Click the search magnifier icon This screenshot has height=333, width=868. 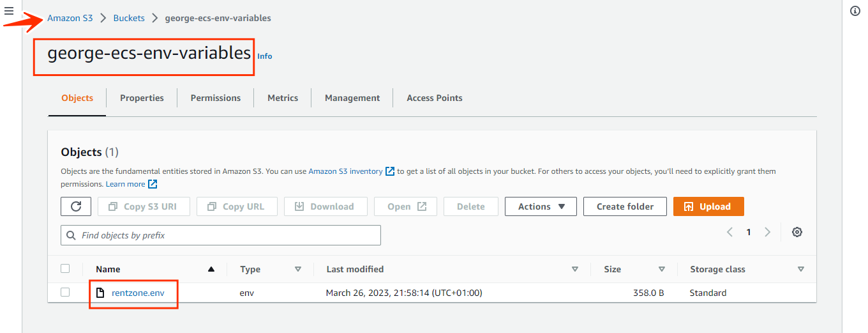[x=71, y=235]
